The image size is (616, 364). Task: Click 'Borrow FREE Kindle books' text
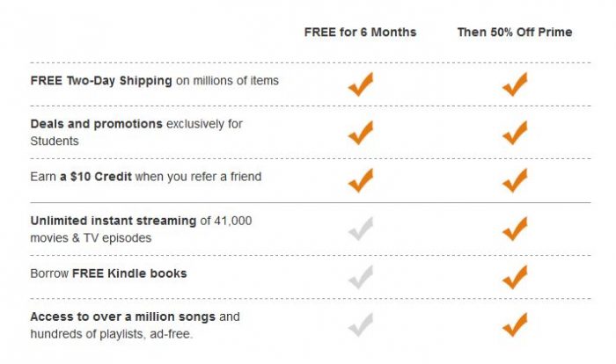(108, 273)
